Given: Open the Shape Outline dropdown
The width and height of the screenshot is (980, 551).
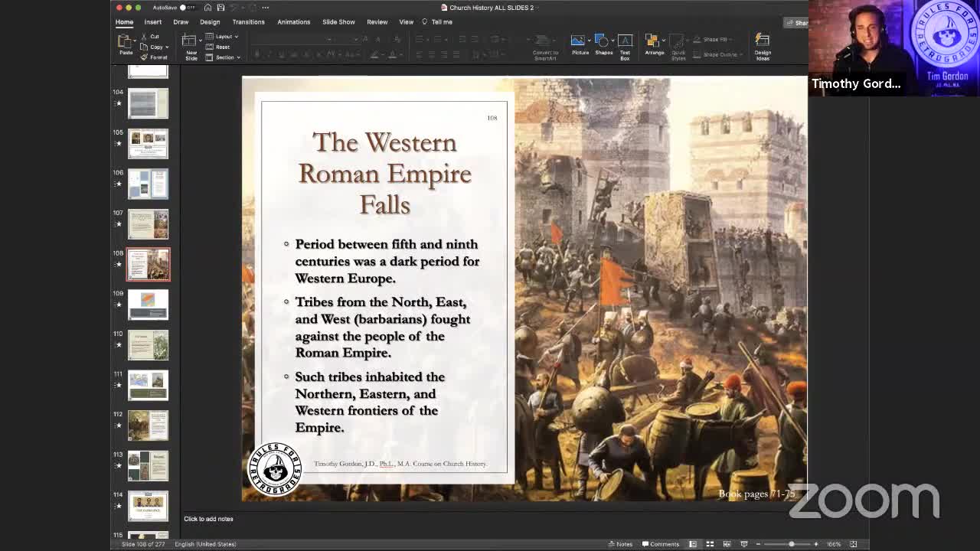Looking at the screenshot, I should (x=720, y=54).
